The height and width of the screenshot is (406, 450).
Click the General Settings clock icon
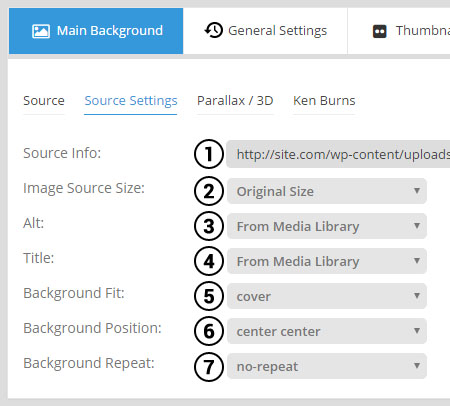click(x=213, y=30)
